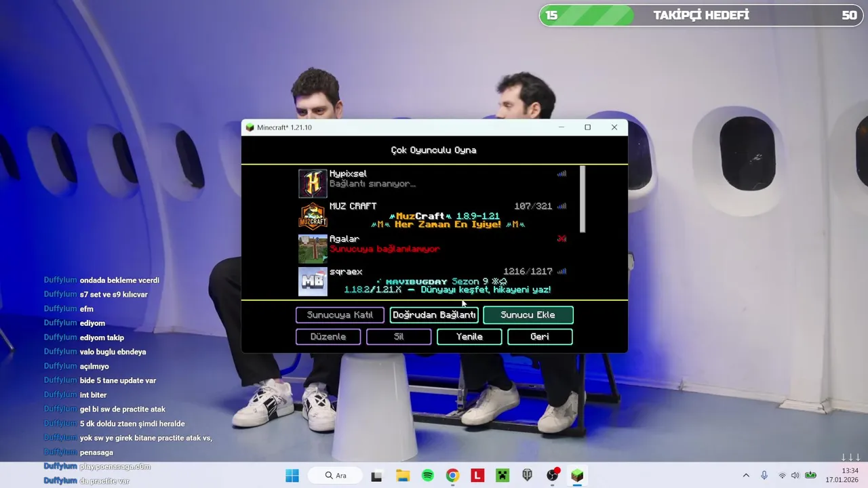Click chat message 'ondada bekleme vcerdi'
Screen dimensions: 868x488
[119, 281]
